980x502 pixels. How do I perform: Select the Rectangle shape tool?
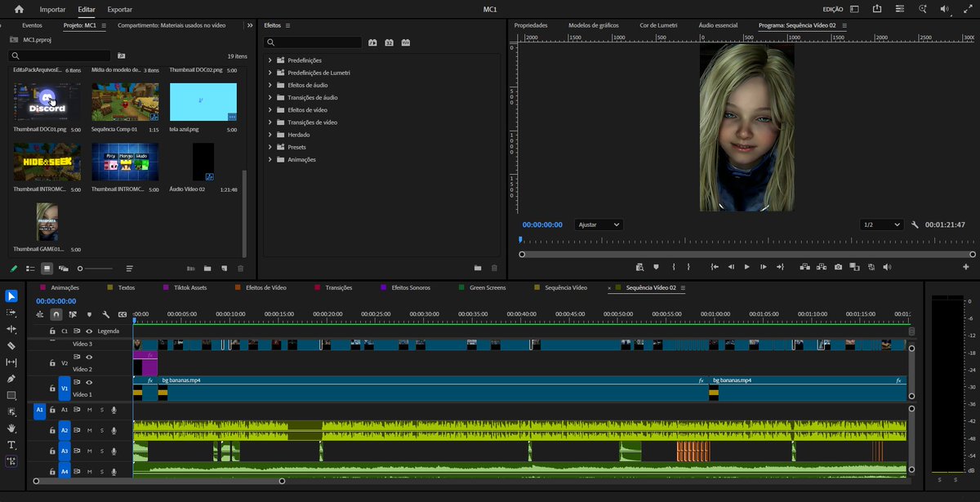click(x=11, y=395)
